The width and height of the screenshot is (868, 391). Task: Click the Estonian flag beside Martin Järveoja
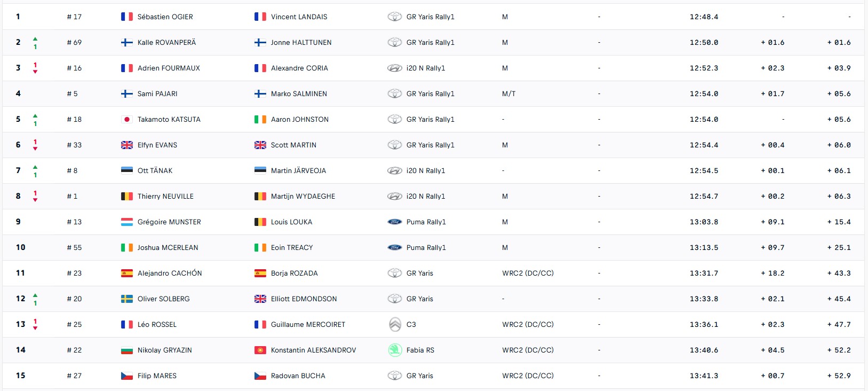click(260, 170)
